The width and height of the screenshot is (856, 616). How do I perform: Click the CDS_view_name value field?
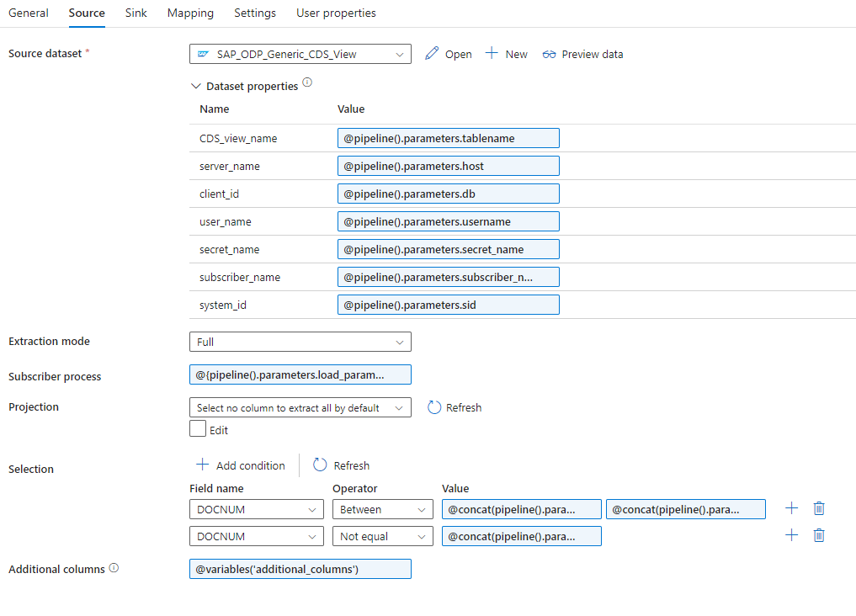tap(448, 138)
